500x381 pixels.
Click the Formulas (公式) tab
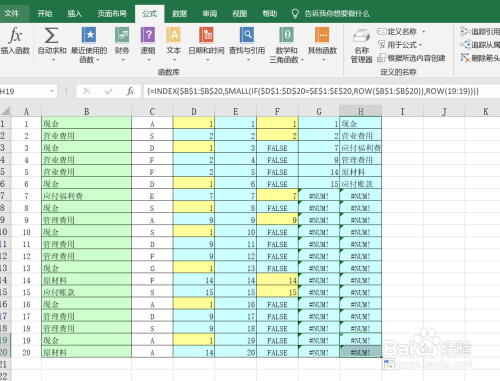click(x=149, y=14)
